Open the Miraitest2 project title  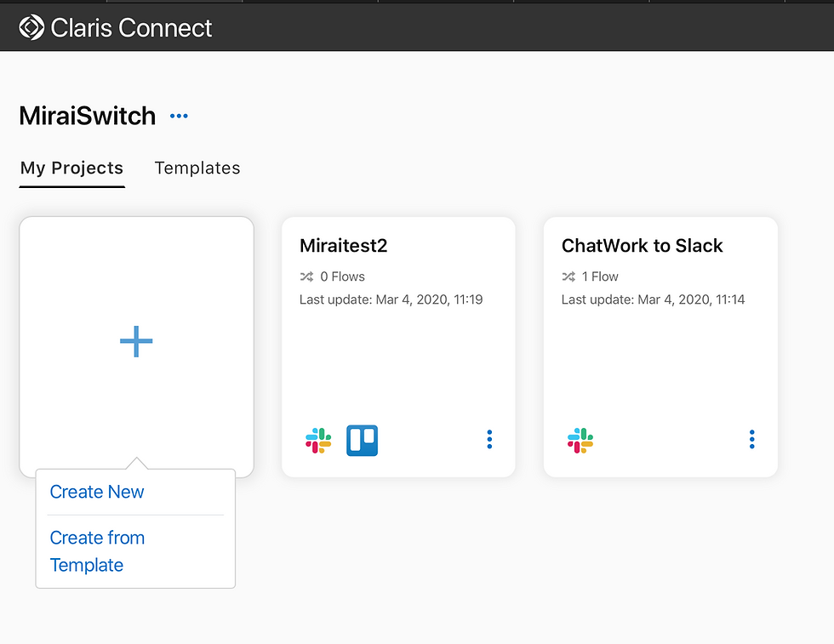pyautogui.click(x=344, y=246)
